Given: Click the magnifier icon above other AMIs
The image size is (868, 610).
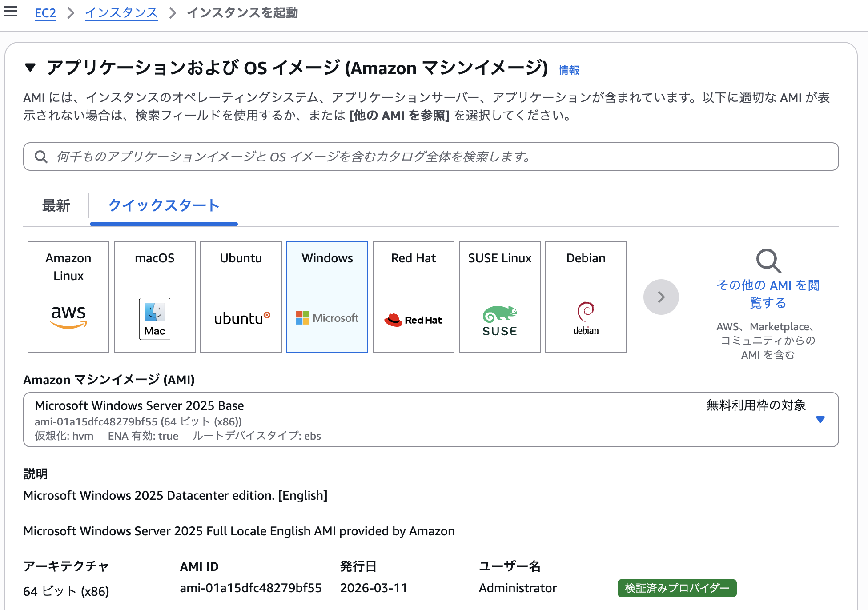Looking at the screenshot, I should (x=768, y=261).
